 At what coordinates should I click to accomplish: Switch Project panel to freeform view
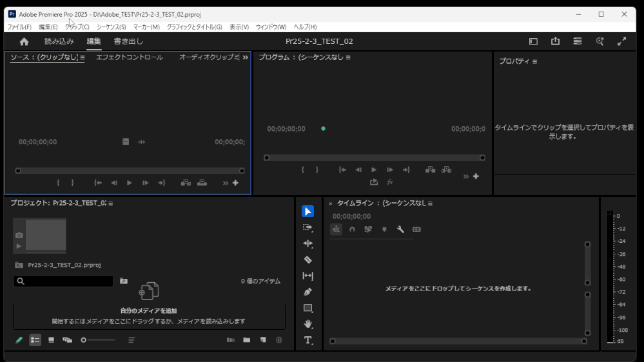(67, 340)
